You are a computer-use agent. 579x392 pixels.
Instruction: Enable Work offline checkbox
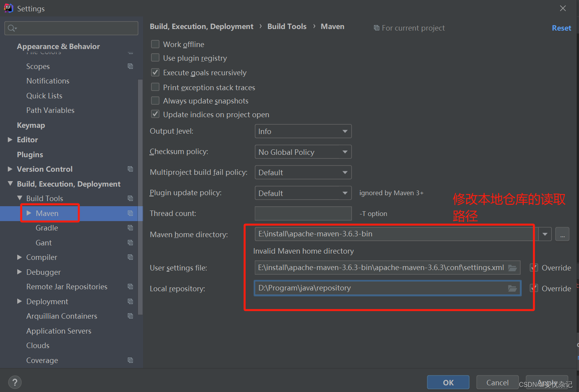coord(155,44)
